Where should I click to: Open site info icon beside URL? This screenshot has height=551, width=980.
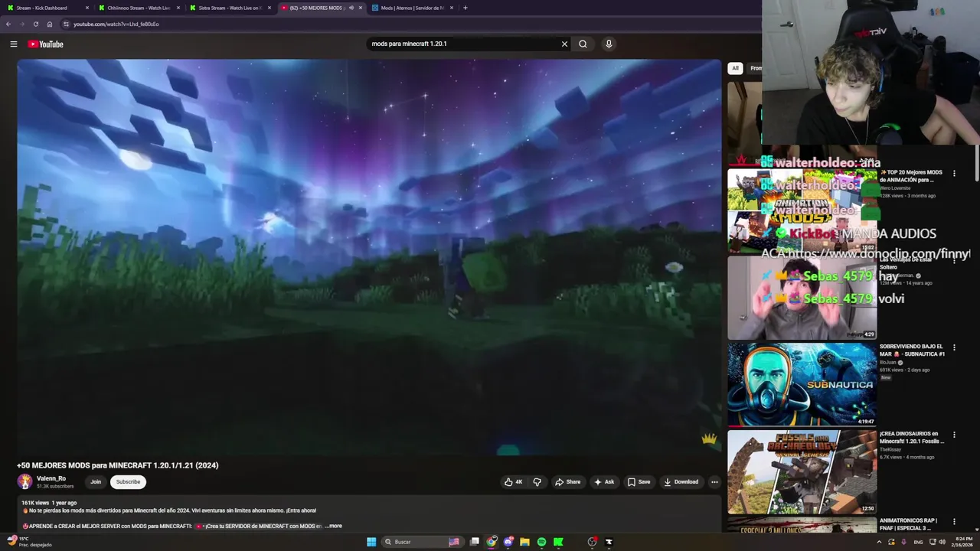tap(66, 24)
